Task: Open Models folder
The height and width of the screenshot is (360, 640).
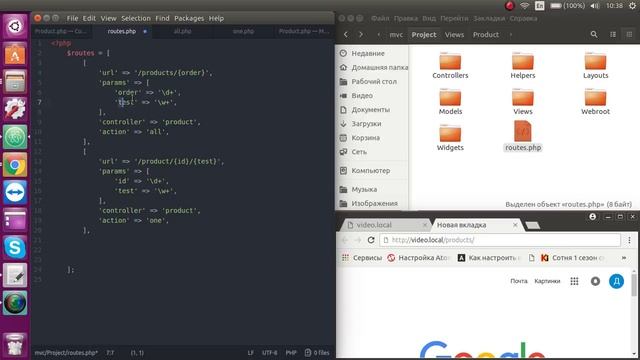Action: tap(450, 102)
